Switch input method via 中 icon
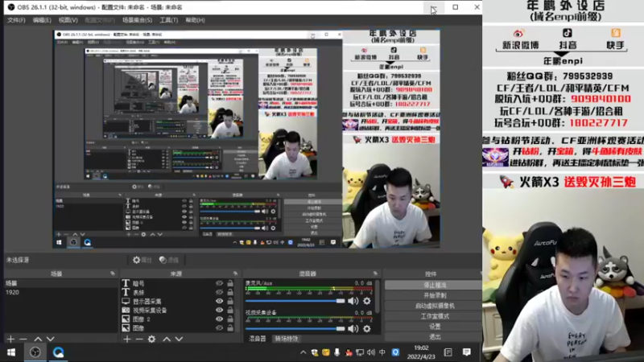The height and width of the screenshot is (362, 644). [x=382, y=352]
